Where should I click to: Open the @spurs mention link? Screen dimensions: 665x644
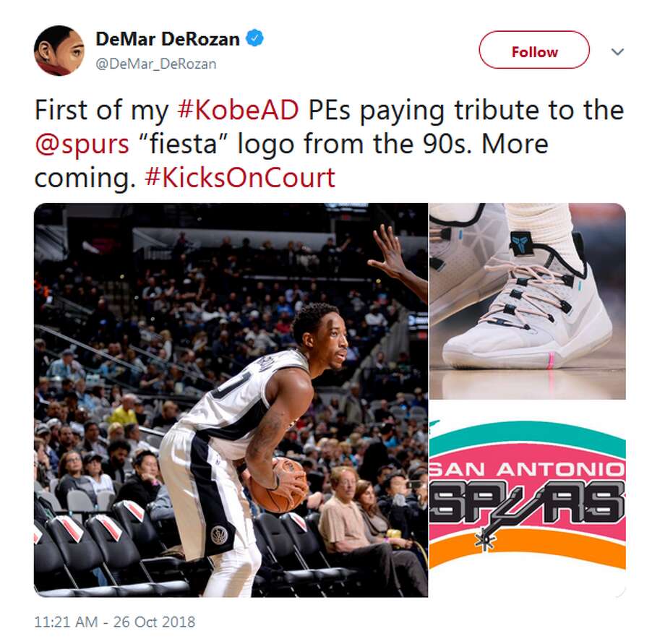pos(82,144)
